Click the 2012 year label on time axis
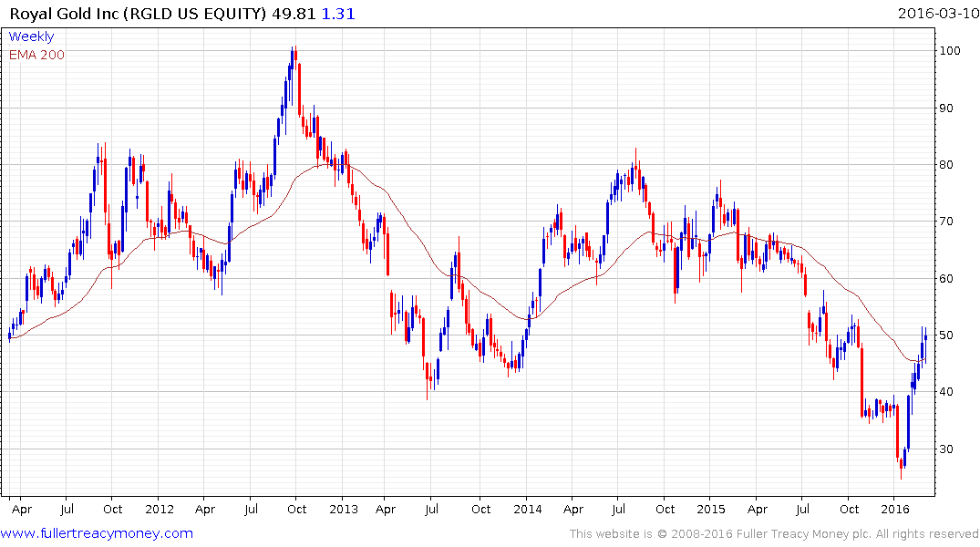The image size is (980, 547). point(160,509)
